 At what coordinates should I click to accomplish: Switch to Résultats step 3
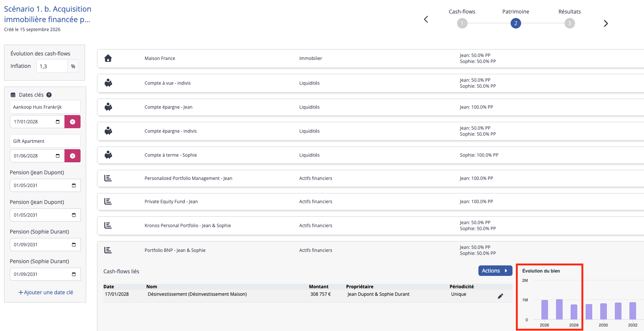569,23
